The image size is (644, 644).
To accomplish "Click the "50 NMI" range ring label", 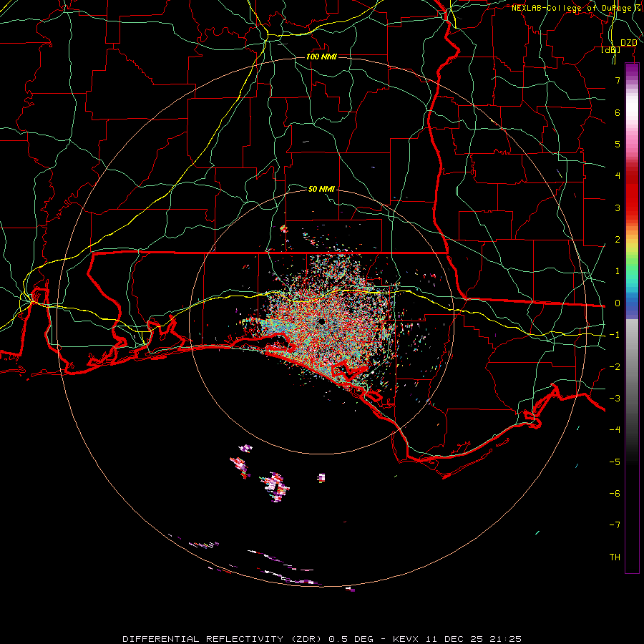I will (x=321, y=189).
